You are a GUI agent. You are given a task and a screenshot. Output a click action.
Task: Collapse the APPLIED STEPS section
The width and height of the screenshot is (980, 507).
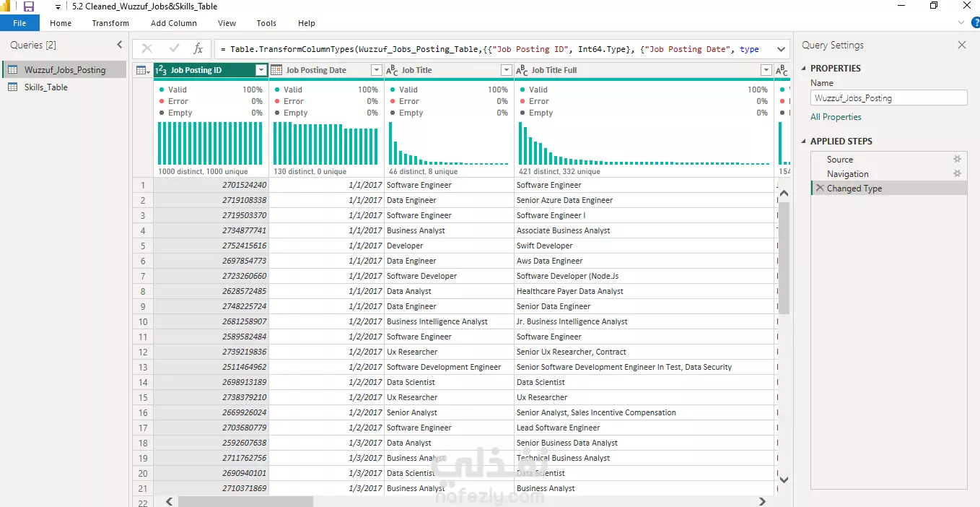(x=805, y=142)
